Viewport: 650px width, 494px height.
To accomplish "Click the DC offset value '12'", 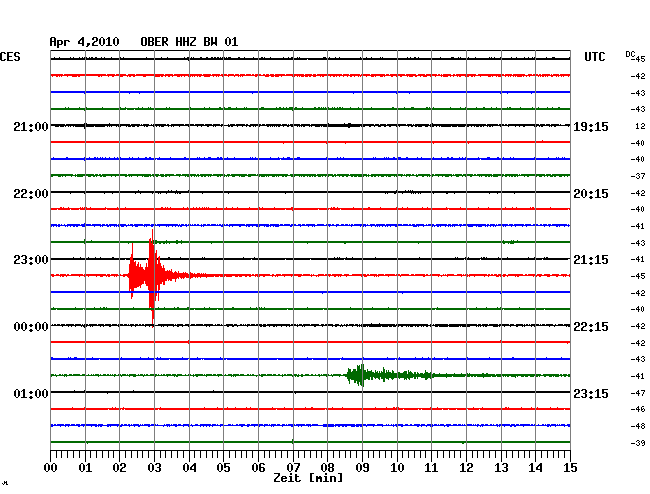I will click(640, 126).
